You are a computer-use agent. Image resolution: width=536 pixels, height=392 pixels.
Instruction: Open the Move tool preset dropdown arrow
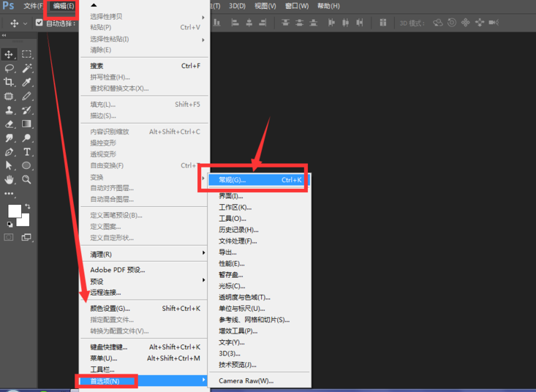[x=25, y=23]
